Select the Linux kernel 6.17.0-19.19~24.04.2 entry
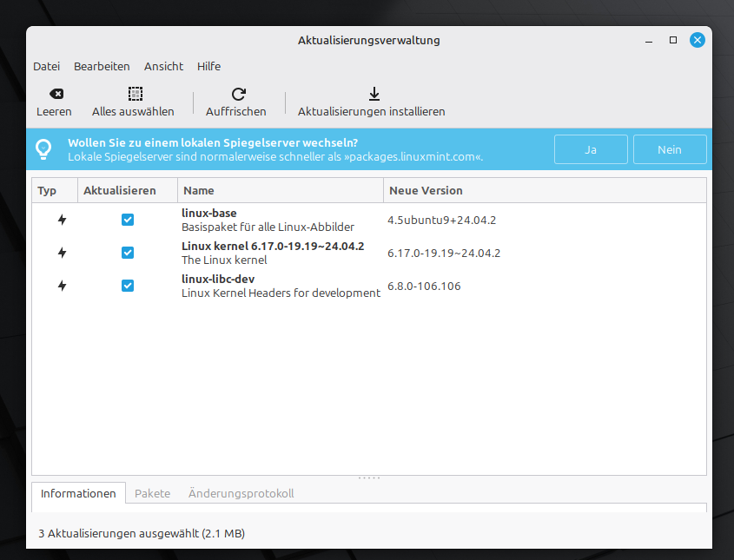This screenshot has height=560, width=734. click(x=273, y=246)
